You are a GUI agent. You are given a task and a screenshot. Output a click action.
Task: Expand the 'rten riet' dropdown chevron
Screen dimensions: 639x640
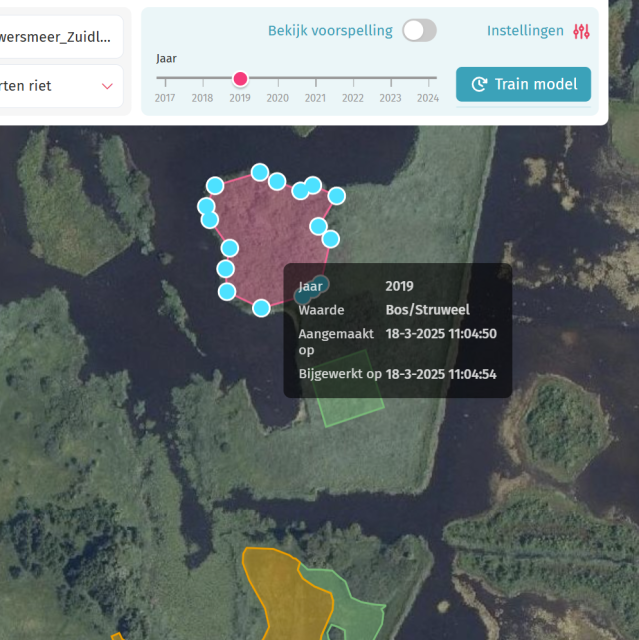(107, 86)
